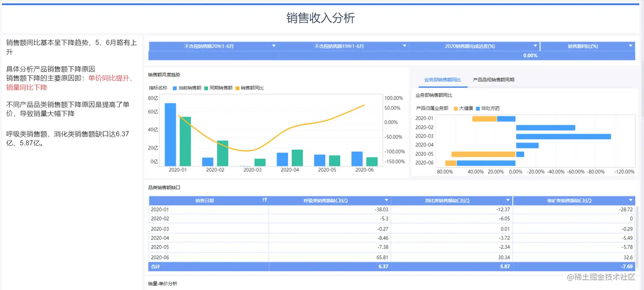Click the orange 大健康 color square
The height and width of the screenshot is (290, 644).
tap(456, 108)
